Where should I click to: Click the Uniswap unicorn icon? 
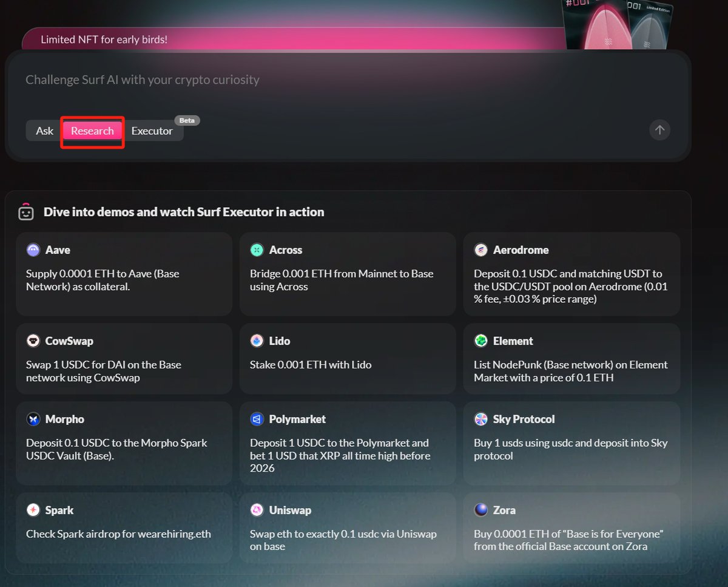point(257,510)
